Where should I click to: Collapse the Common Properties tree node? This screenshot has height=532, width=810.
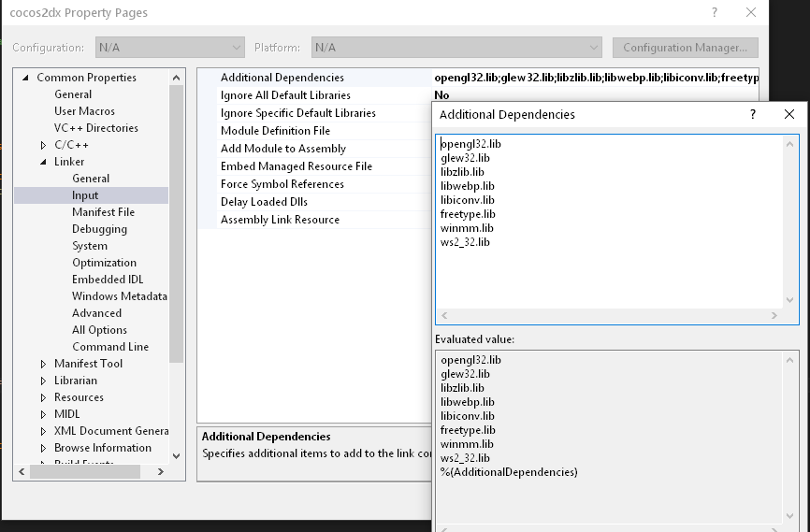pos(25,78)
